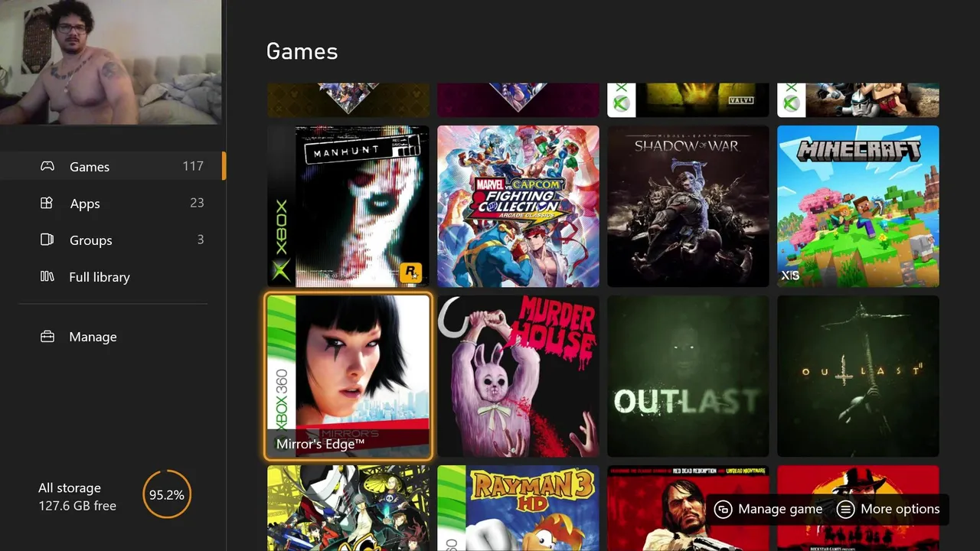Click the Groups icon in sidebar
This screenshot has height=551, width=980.
click(x=47, y=240)
